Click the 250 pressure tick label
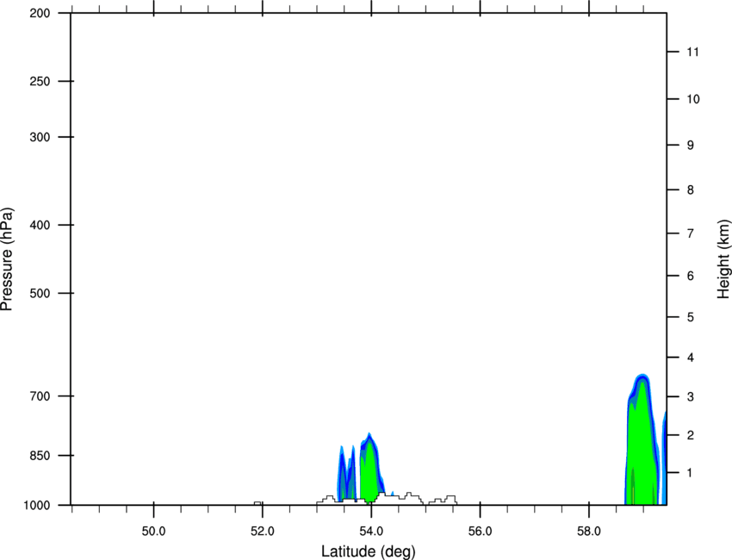 (40, 81)
